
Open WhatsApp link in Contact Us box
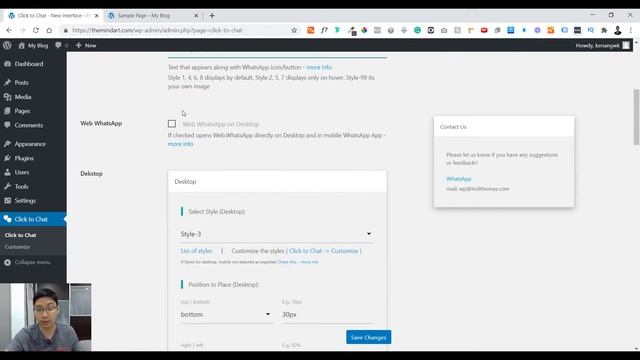(x=458, y=179)
